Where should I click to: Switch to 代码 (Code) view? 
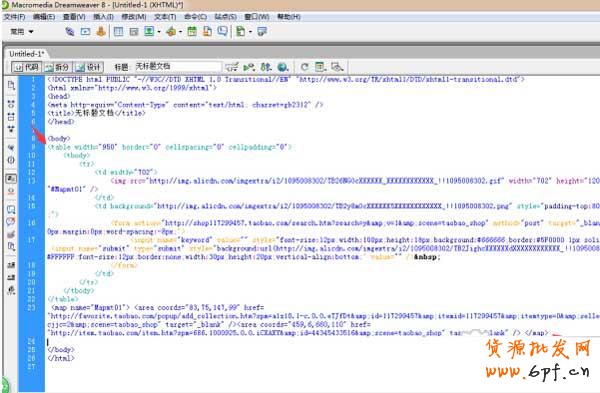tap(27, 68)
